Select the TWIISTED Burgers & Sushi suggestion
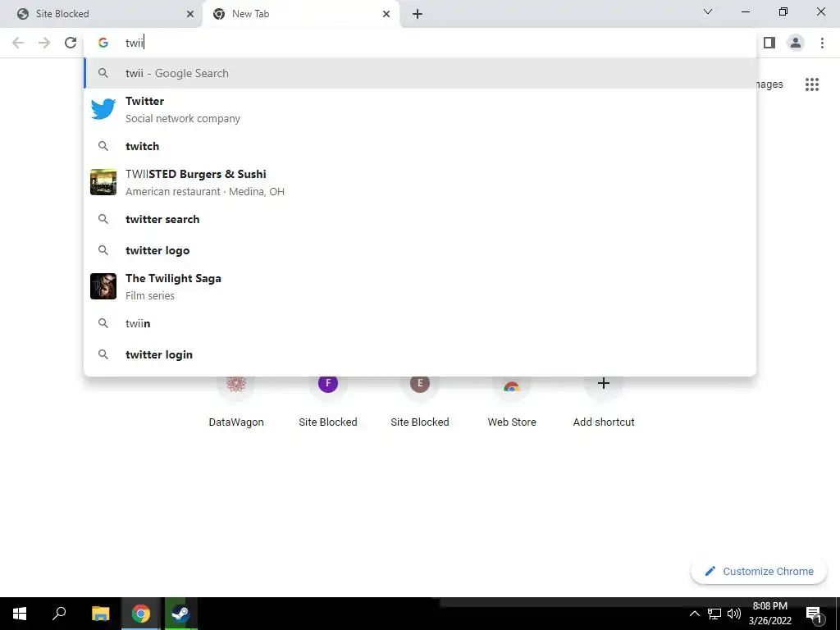Image resolution: width=840 pixels, height=630 pixels. point(420,182)
